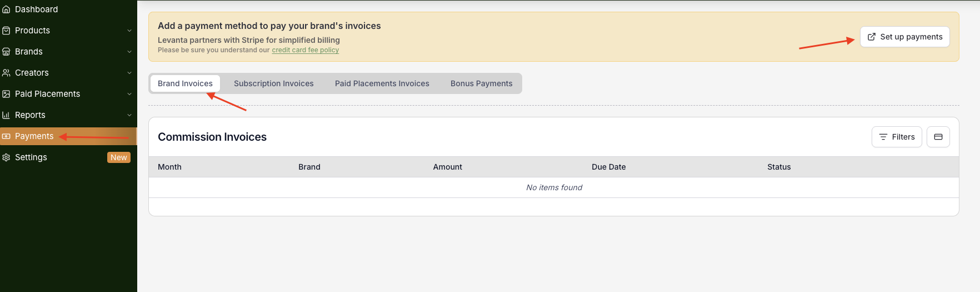Click the Dashboard home icon
Image resolution: width=980 pixels, height=292 pixels.
click(6, 9)
